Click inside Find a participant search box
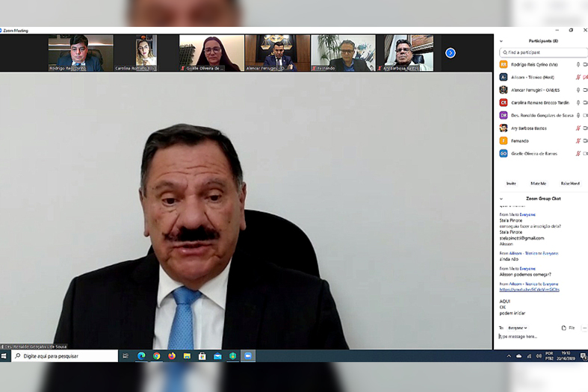This screenshot has width=588, height=392. [x=543, y=52]
